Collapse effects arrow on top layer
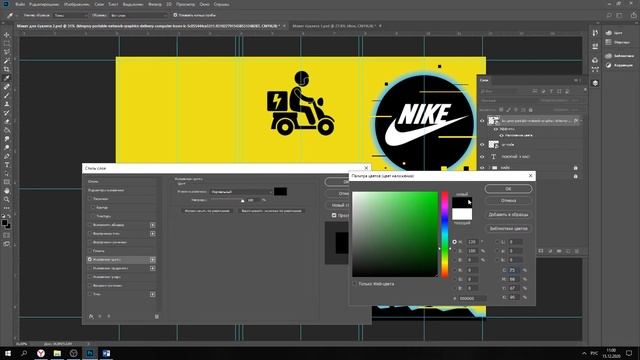The image size is (640, 360). [x=581, y=121]
